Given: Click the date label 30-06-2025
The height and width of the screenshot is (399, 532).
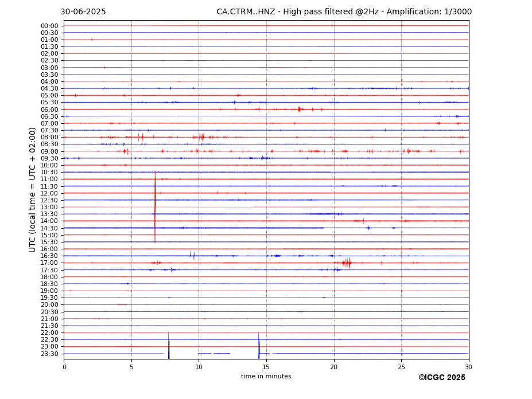Looking at the screenshot, I should tap(83, 12).
